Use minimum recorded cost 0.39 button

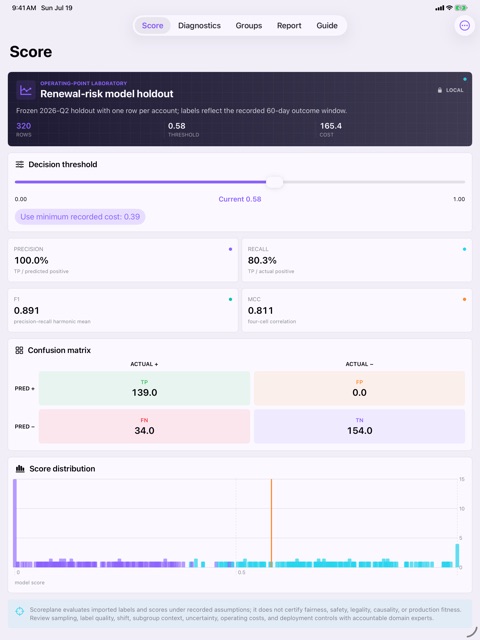[x=80, y=217]
